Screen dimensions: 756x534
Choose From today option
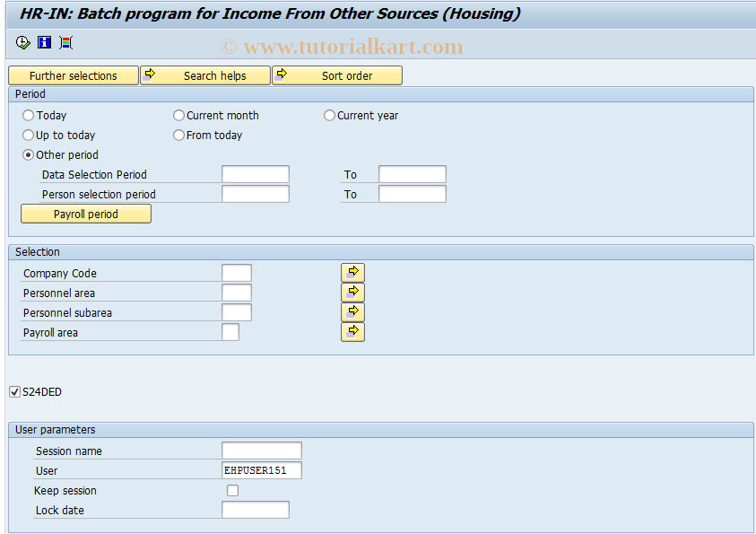pyautogui.click(x=178, y=135)
